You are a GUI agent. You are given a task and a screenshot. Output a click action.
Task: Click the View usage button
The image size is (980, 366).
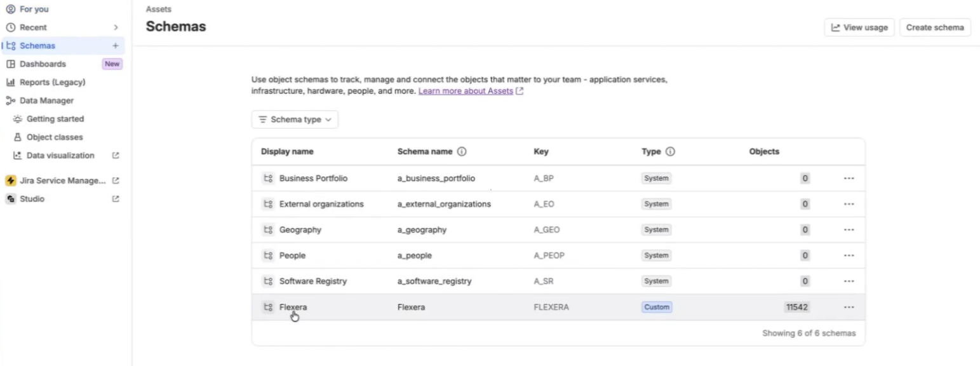[x=859, y=27]
